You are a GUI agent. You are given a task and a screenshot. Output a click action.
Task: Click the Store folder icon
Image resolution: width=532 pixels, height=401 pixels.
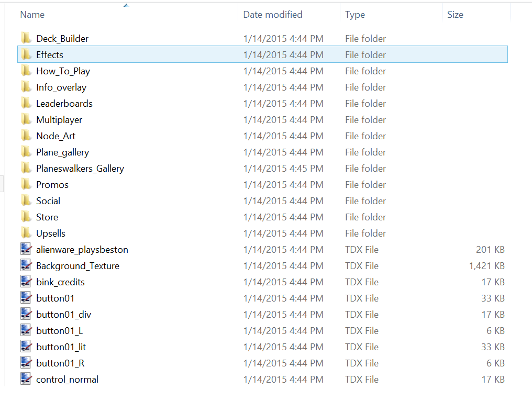click(26, 217)
